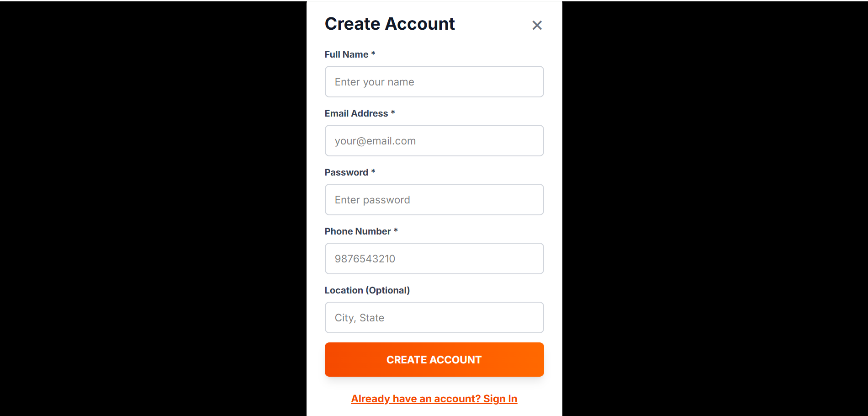The width and height of the screenshot is (868, 416).
Task: Click the dark backdrop right of the modal
Action: tap(715, 208)
